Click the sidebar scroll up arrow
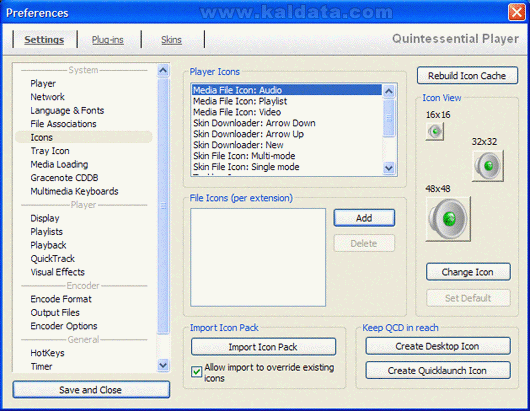 pyautogui.click(x=163, y=70)
